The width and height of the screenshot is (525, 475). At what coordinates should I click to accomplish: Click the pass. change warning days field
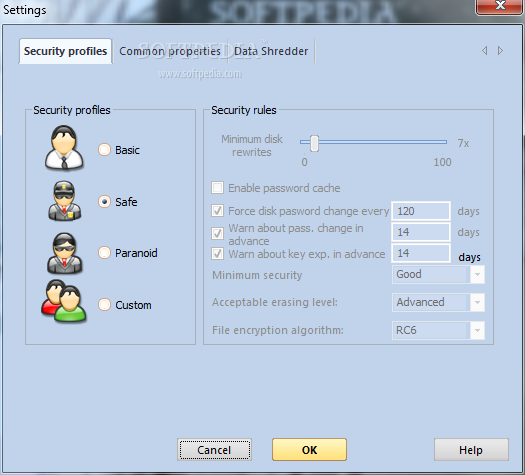coord(421,232)
